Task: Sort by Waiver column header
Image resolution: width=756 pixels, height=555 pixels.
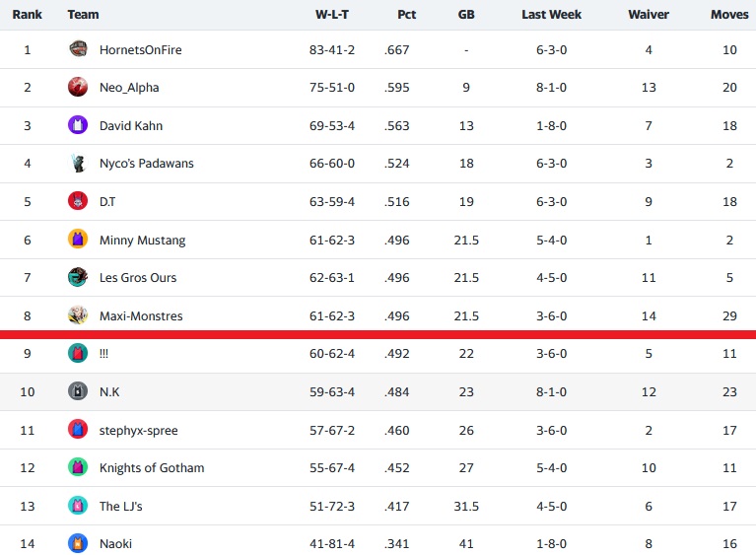Action: pyautogui.click(x=649, y=15)
